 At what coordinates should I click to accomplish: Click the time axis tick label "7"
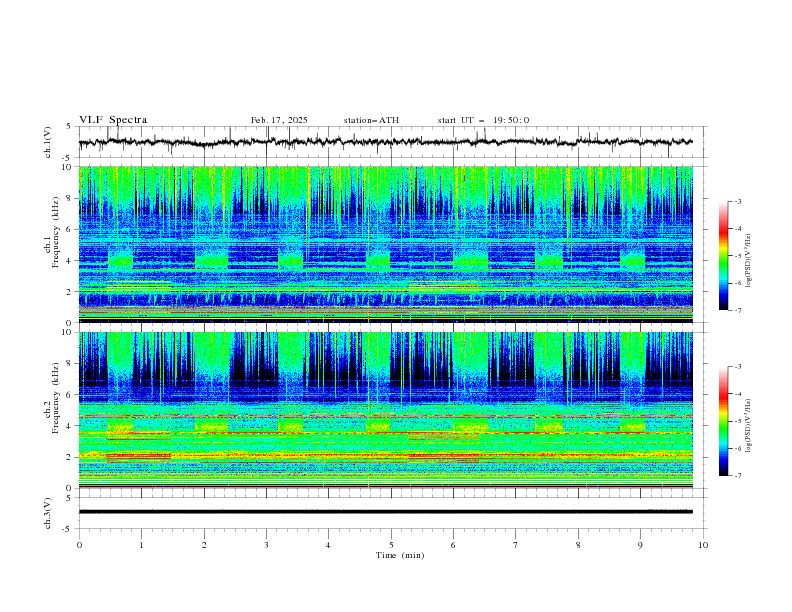click(x=516, y=545)
